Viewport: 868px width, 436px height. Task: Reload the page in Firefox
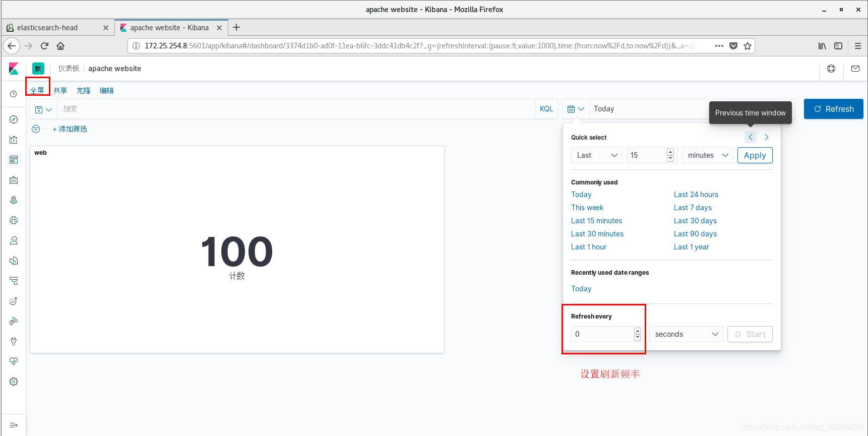click(44, 46)
